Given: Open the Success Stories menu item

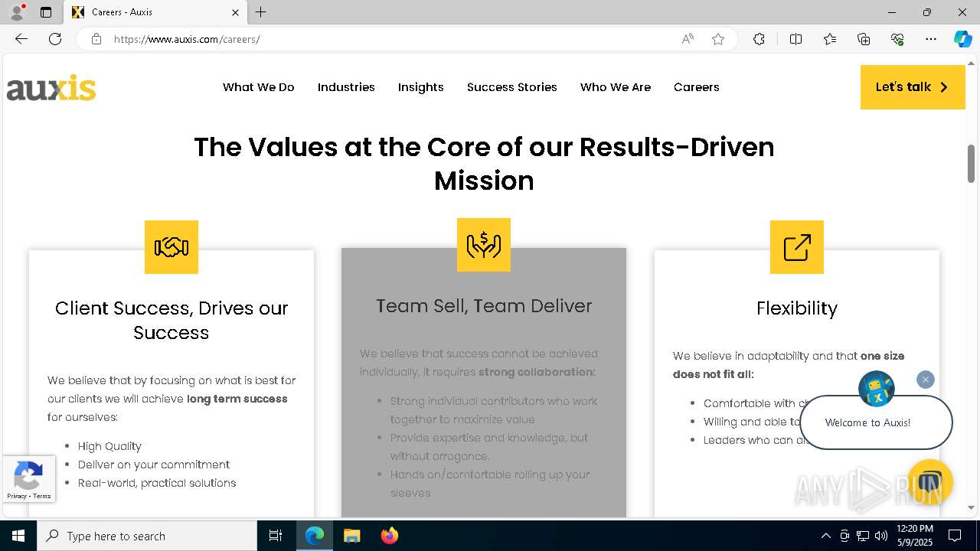Looking at the screenshot, I should tap(512, 87).
